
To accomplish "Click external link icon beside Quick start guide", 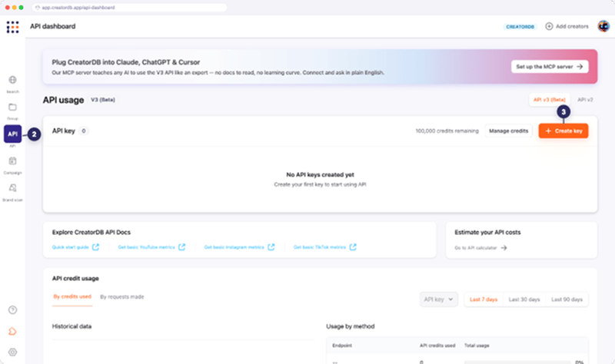I will pyautogui.click(x=95, y=247).
